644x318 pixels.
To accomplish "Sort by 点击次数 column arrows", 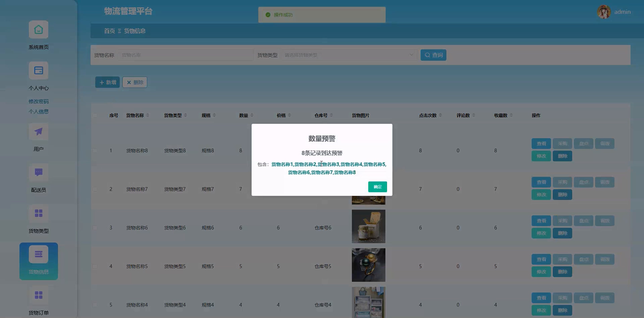I will coord(440,115).
